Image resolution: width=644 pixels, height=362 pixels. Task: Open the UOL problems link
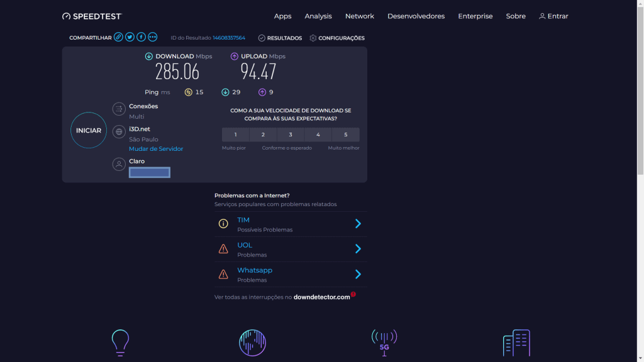click(x=245, y=245)
